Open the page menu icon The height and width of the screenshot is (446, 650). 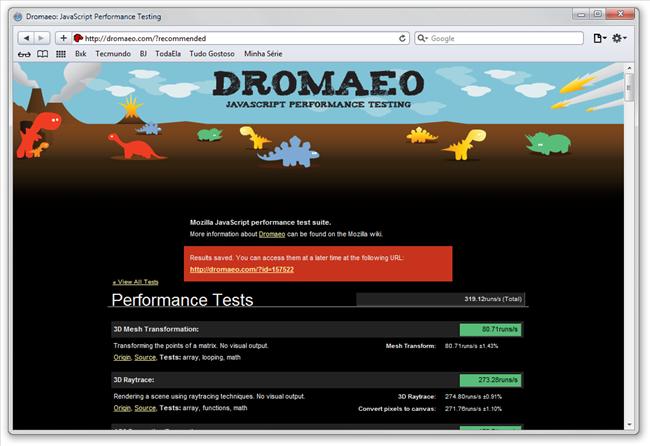(599, 38)
